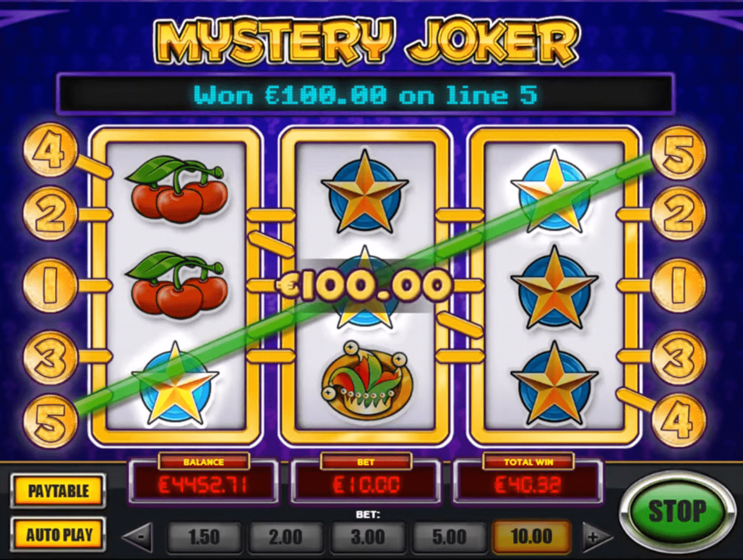Image resolution: width=743 pixels, height=560 pixels.
Task: Choose the 3.00 bet option
Action: coord(367,537)
